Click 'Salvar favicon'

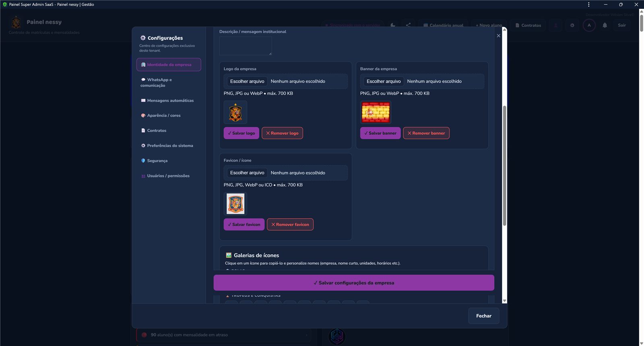[244, 224]
